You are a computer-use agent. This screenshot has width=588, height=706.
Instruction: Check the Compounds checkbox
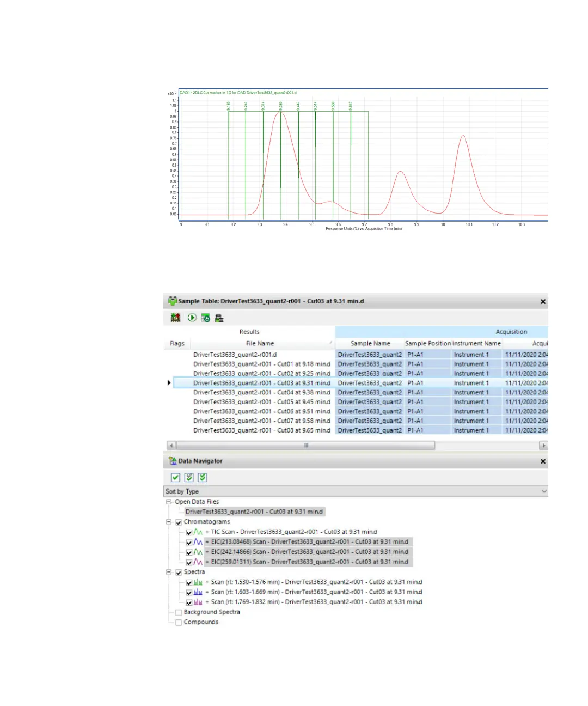click(179, 622)
